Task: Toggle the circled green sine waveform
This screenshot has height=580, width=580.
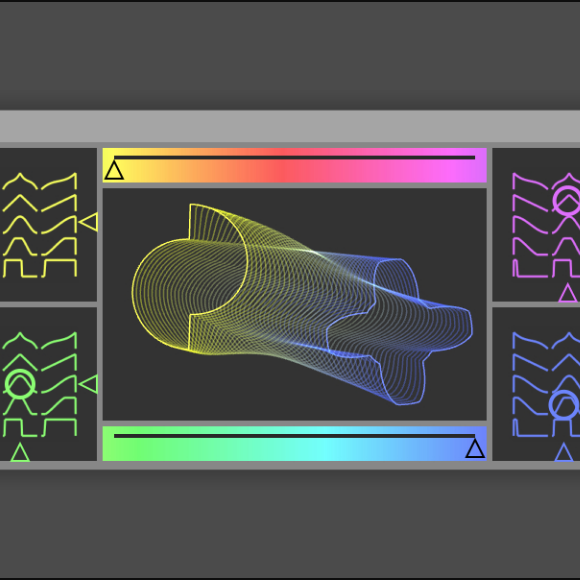Action: pyautogui.click(x=20, y=384)
